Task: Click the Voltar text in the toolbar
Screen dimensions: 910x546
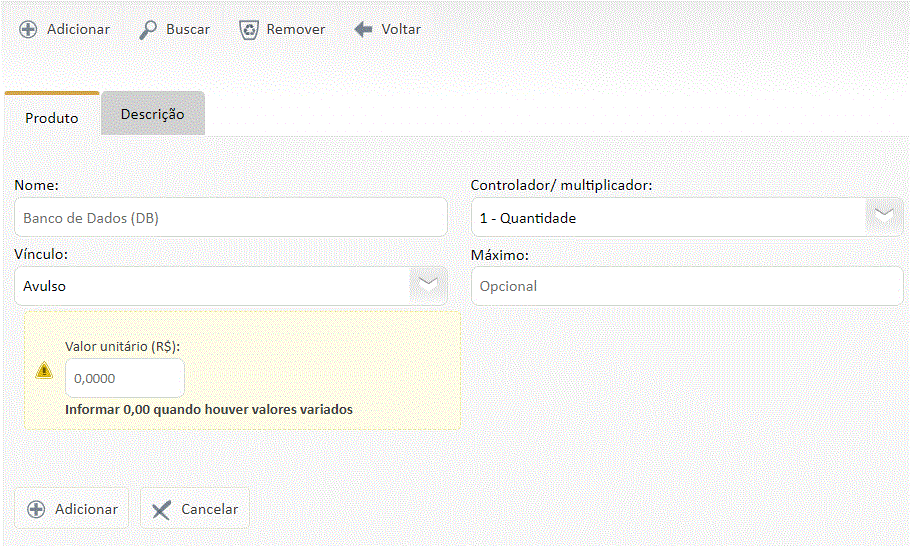Action: (x=401, y=29)
